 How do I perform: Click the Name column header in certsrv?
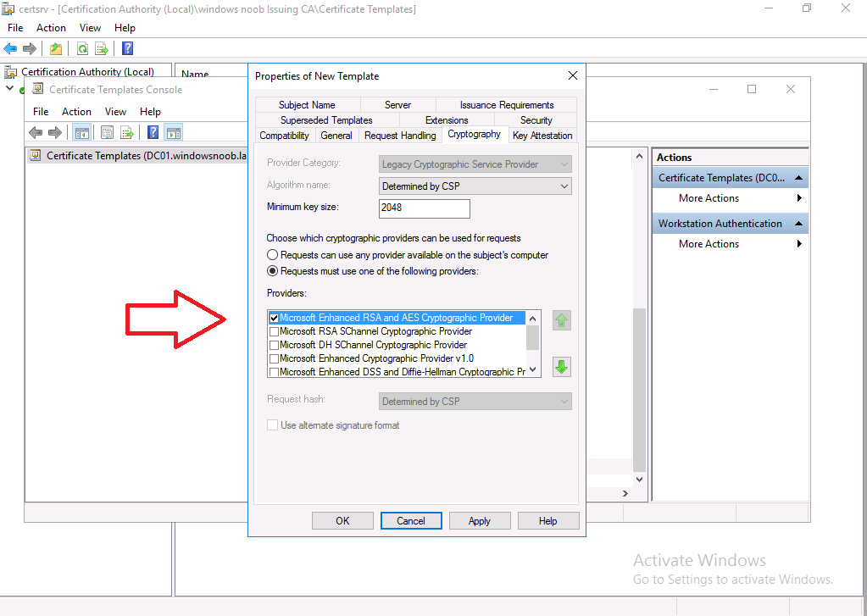(x=195, y=74)
